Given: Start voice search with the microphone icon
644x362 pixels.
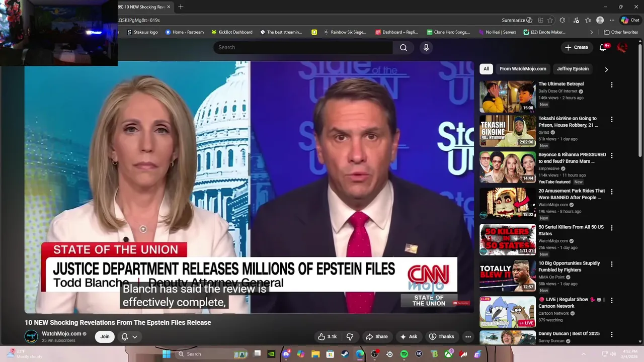Looking at the screenshot, I should coord(426,47).
